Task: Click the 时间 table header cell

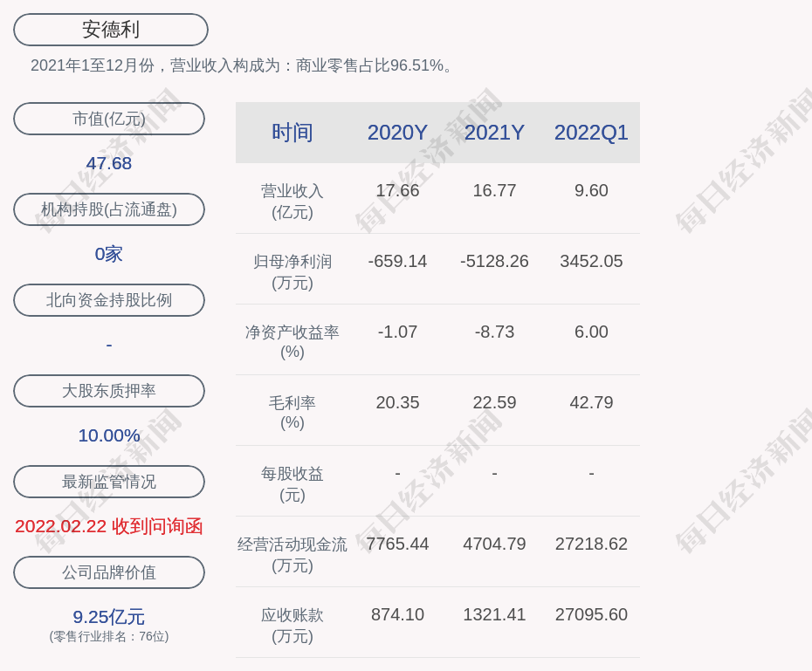Action: tap(292, 133)
